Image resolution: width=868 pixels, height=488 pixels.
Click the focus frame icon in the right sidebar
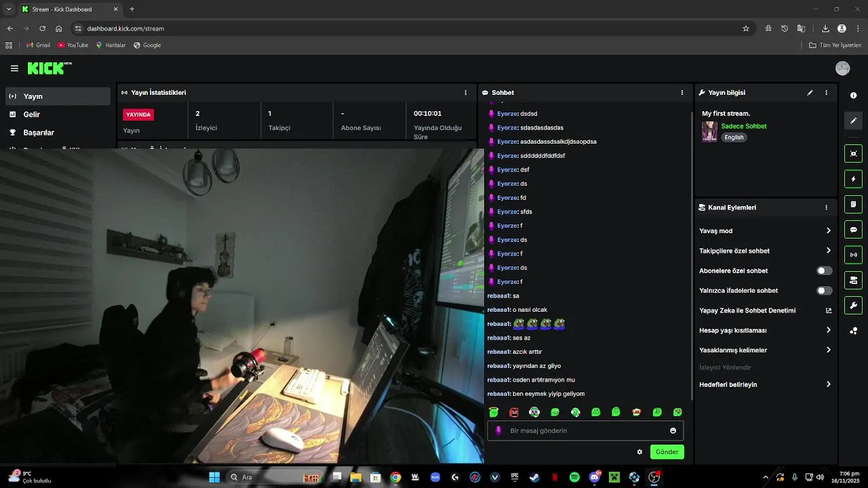[853, 154]
